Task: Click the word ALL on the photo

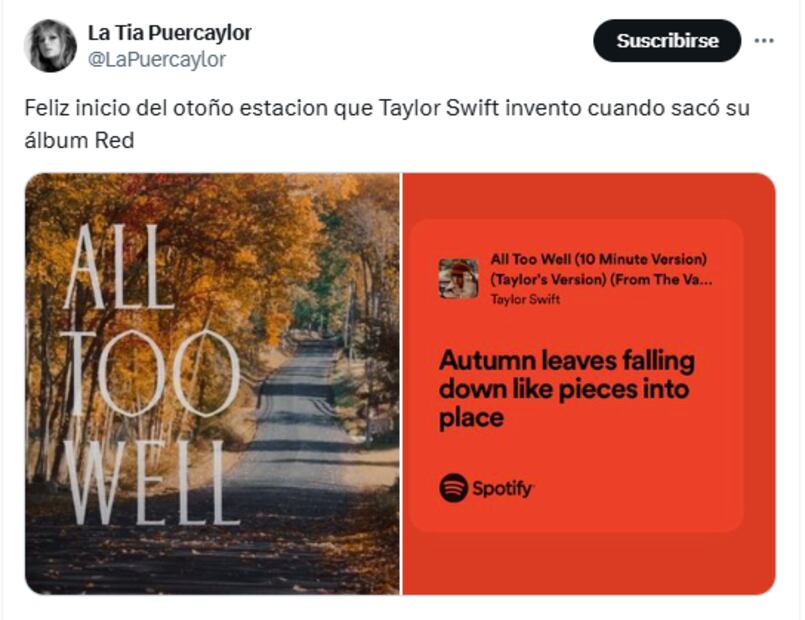Action: [119, 267]
